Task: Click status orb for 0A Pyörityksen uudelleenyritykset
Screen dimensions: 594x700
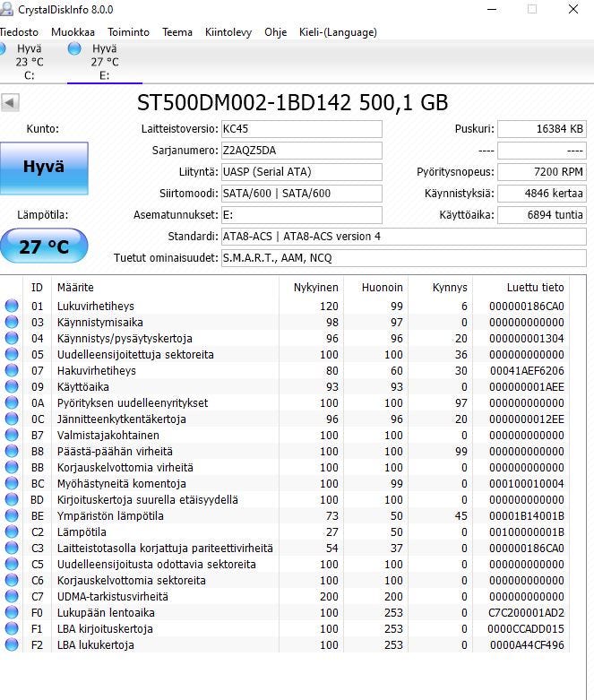Action: [x=12, y=402]
